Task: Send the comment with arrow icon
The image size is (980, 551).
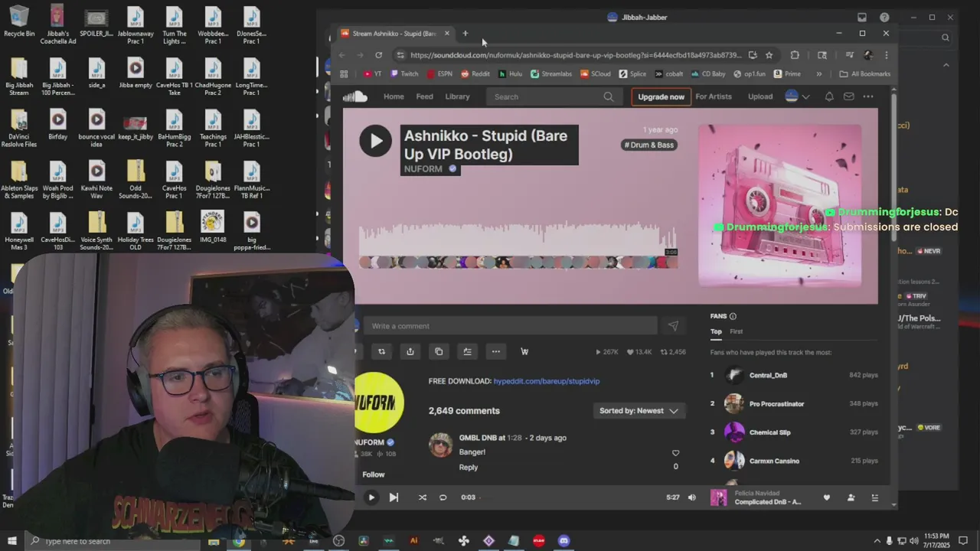Action: click(x=673, y=326)
